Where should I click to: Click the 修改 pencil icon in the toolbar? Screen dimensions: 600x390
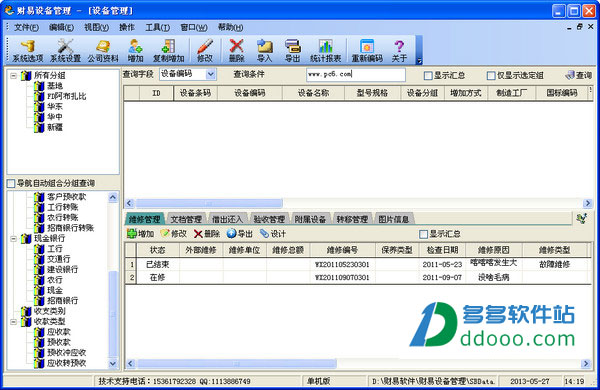(205, 51)
